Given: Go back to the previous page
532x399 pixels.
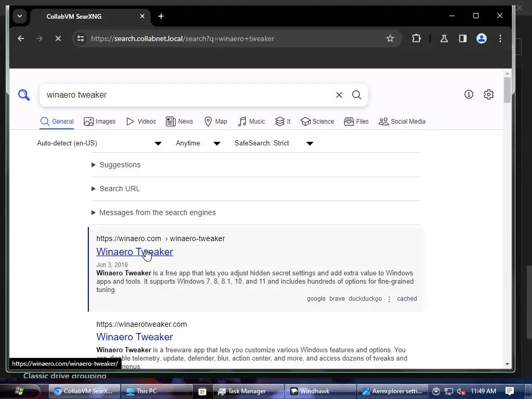Looking at the screenshot, I should 21,38.
